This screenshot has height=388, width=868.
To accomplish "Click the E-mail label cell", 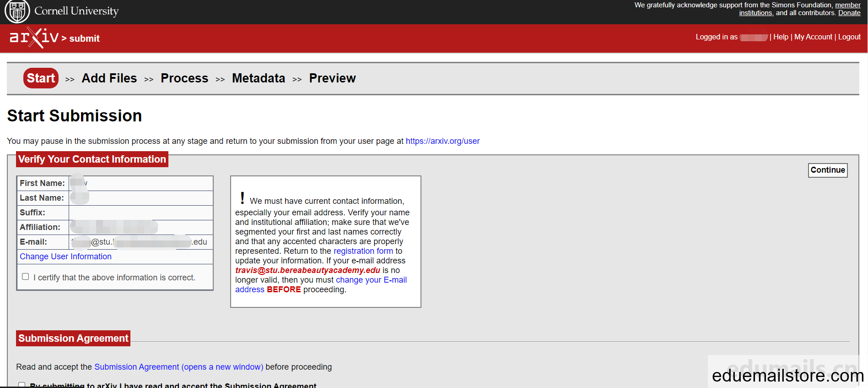I will 43,242.
